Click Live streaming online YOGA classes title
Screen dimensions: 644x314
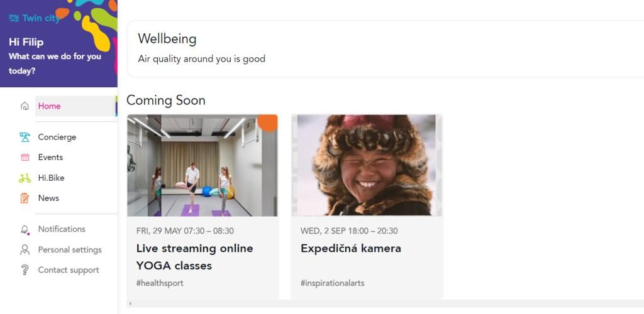click(x=195, y=257)
